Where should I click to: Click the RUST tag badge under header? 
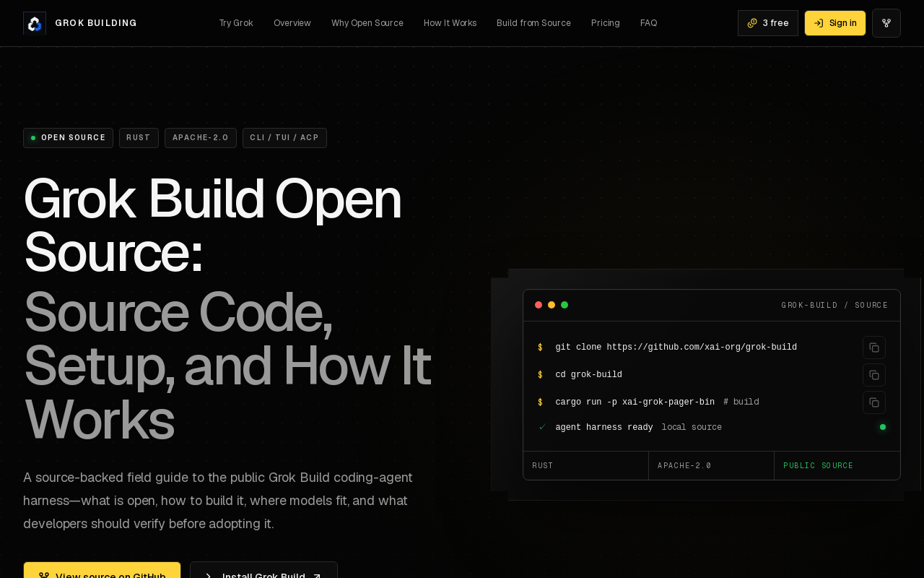pos(139,138)
